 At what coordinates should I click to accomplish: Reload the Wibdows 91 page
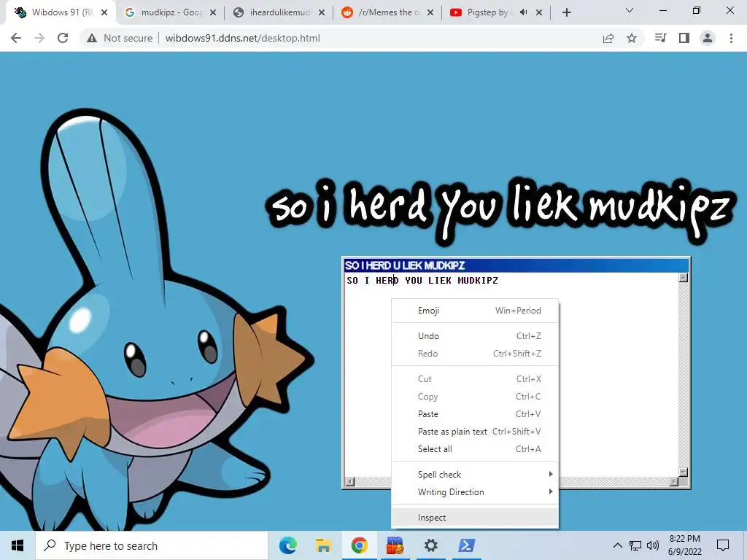pyautogui.click(x=63, y=38)
